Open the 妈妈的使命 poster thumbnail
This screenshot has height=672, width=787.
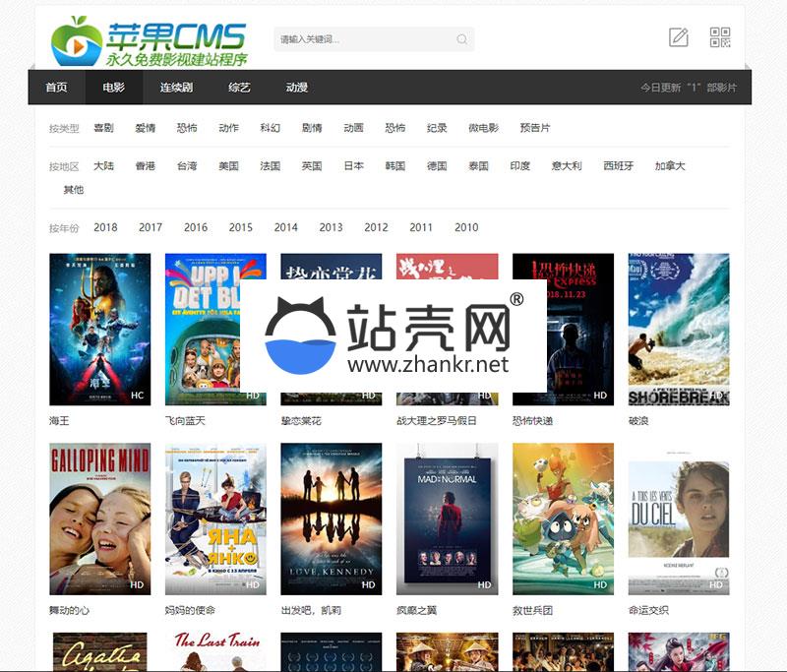215,519
